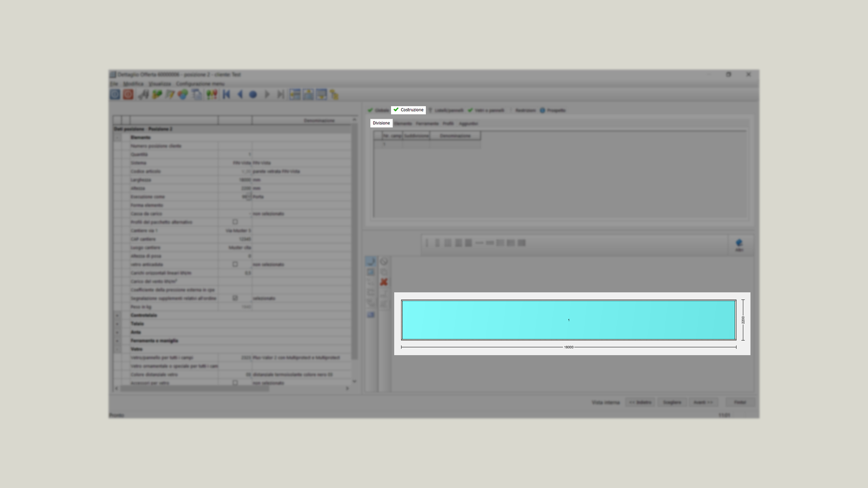Click the blue circle record icon in toolbar

click(x=253, y=94)
